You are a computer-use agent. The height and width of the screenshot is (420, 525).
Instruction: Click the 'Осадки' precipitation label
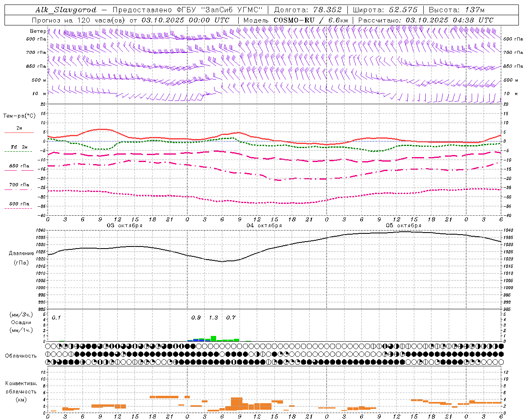(21, 322)
